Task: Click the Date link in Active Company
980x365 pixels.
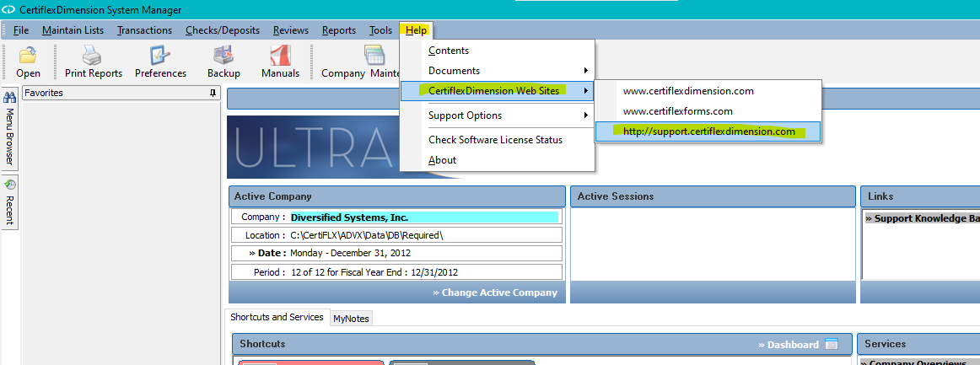Action: [x=267, y=253]
